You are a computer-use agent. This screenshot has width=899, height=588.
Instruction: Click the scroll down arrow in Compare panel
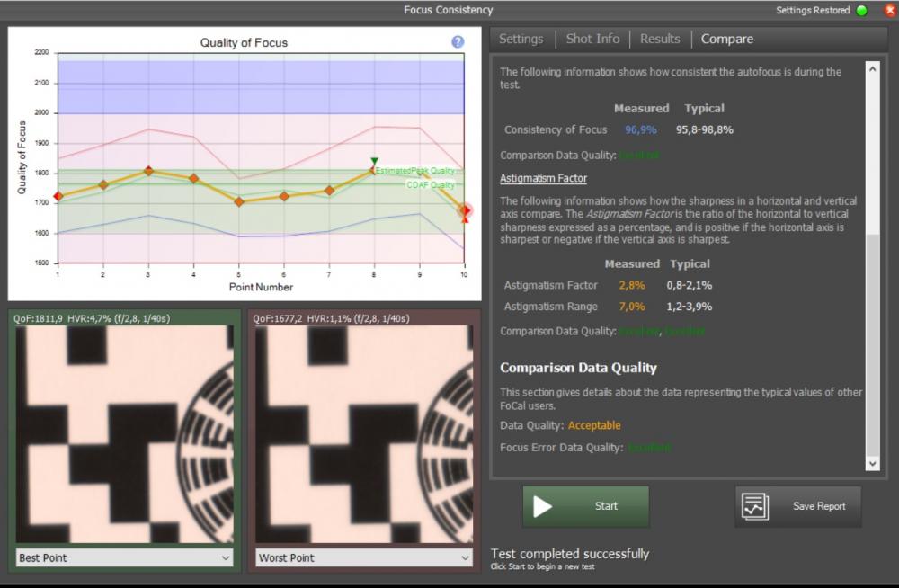click(872, 464)
